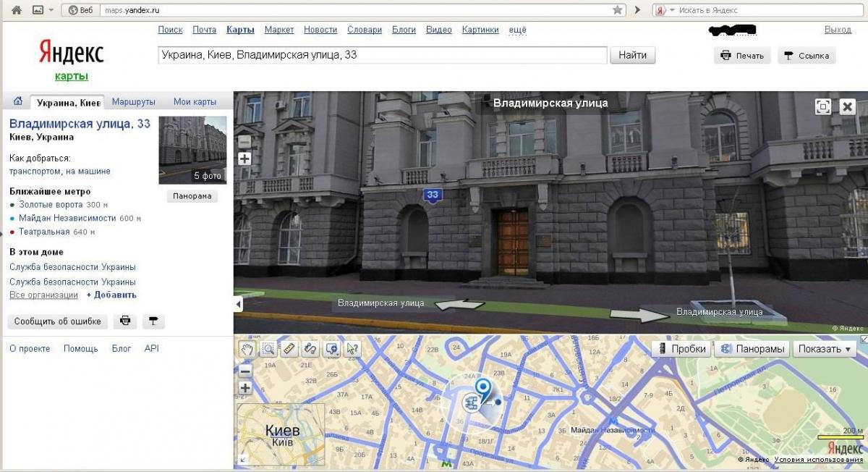
Task: Click the building photo thumbnail
Action: [x=192, y=150]
